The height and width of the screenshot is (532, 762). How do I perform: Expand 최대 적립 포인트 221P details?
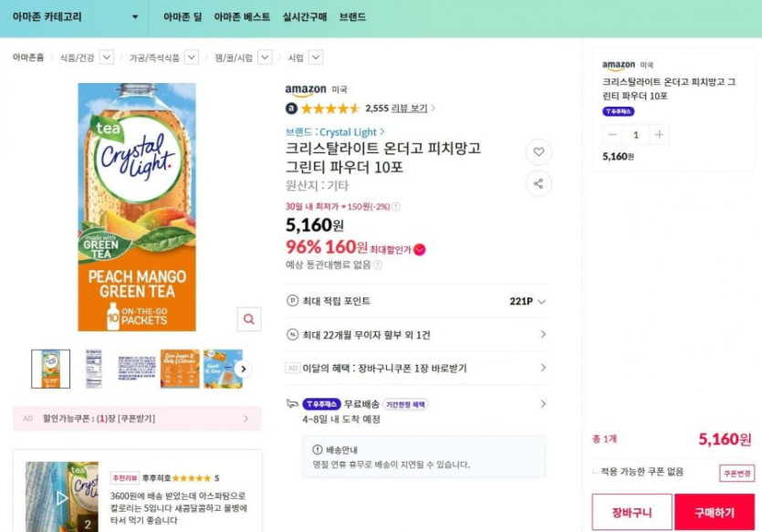click(541, 301)
